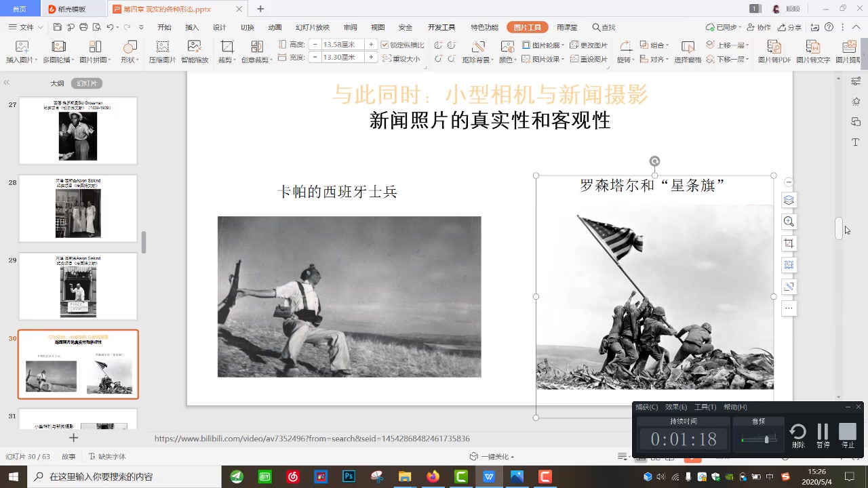
Task: Open the Group (组合) dropdown
Action: 654,45
